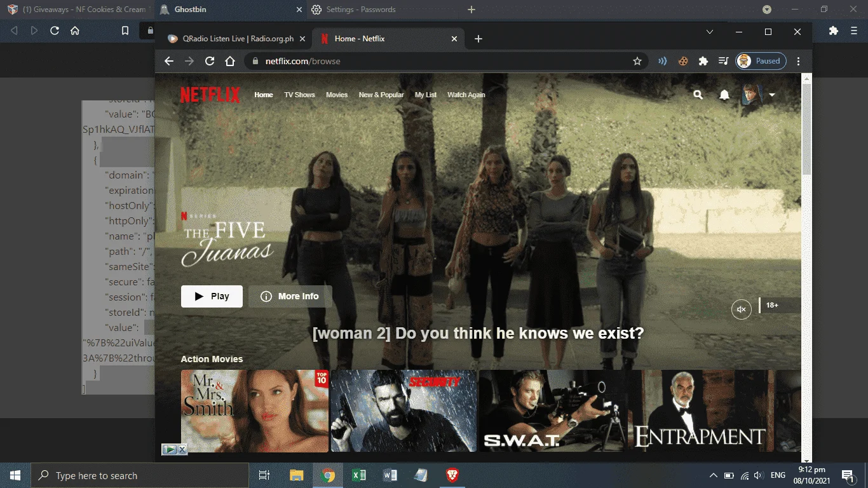Click the Action Movies row heading

pos(212,359)
